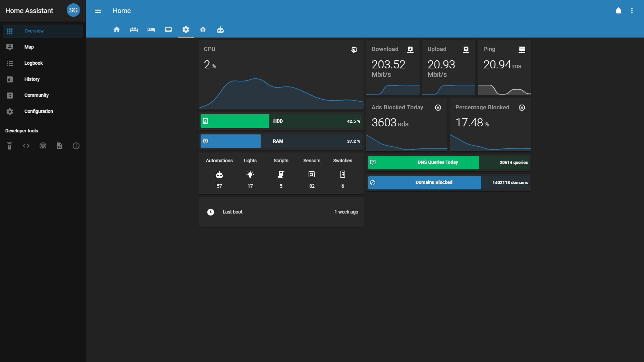Viewport: 644px width, 362px height.
Task: Open developer tools States remote icon
Action: coord(9,146)
